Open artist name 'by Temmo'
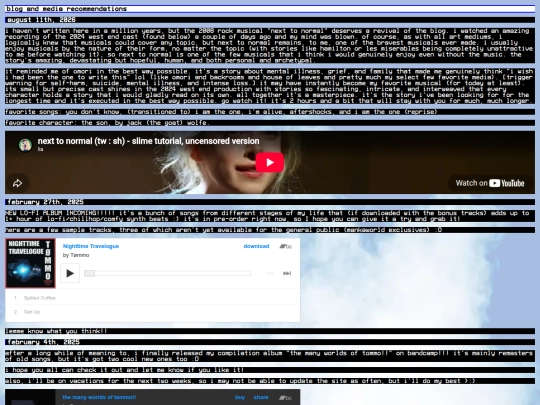540x405 pixels. [x=76, y=255]
